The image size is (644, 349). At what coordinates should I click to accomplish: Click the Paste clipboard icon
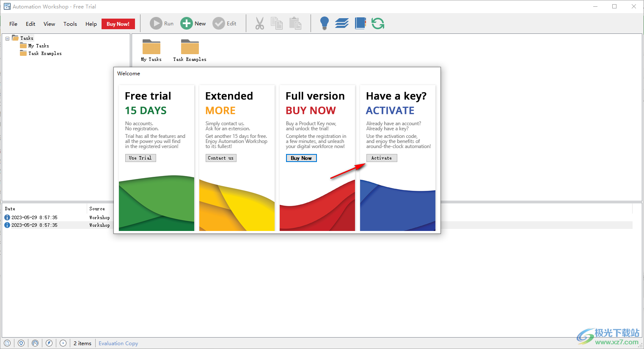pos(295,24)
